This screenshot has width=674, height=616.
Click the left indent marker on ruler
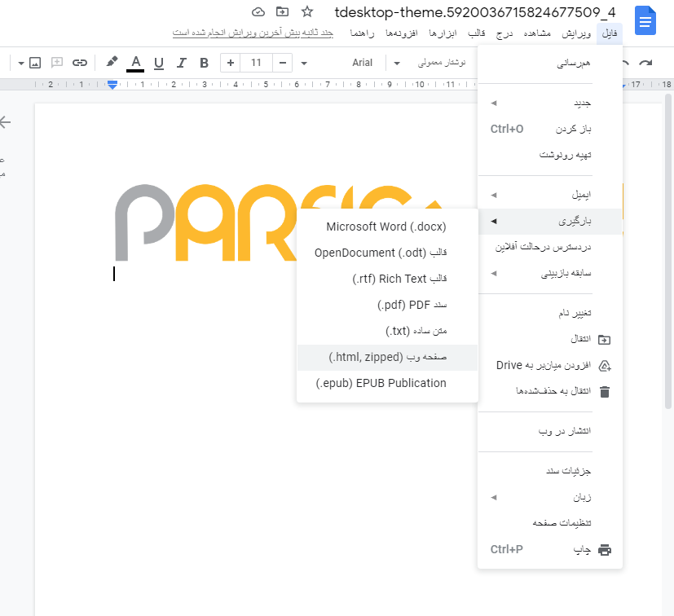coord(112,85)
